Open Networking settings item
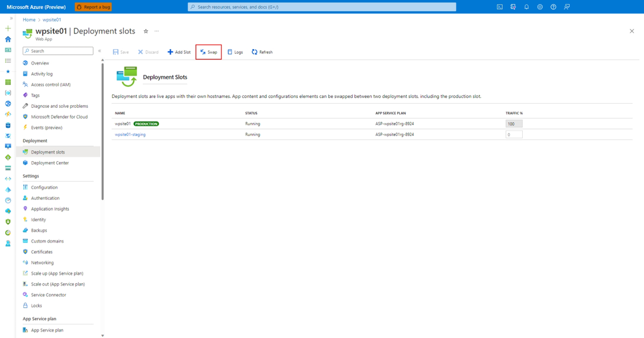Image resolution: width=644 pixels, height=338 pixels. pos(43,263)
